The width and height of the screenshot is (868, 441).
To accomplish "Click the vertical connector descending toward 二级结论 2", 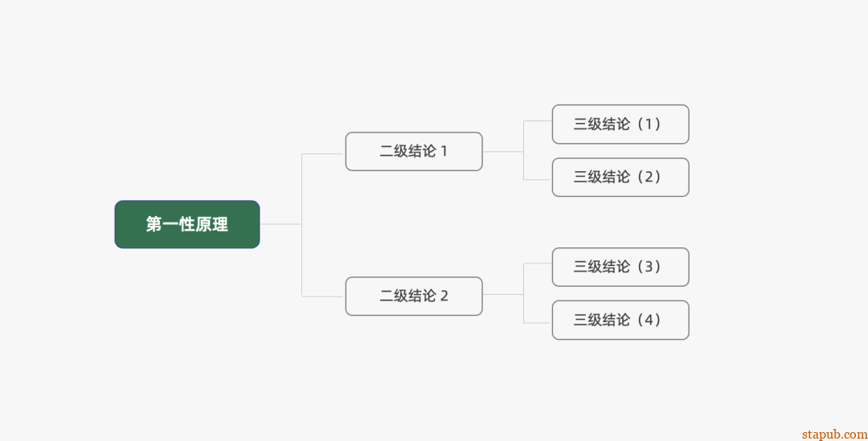I will pos(301,261).
